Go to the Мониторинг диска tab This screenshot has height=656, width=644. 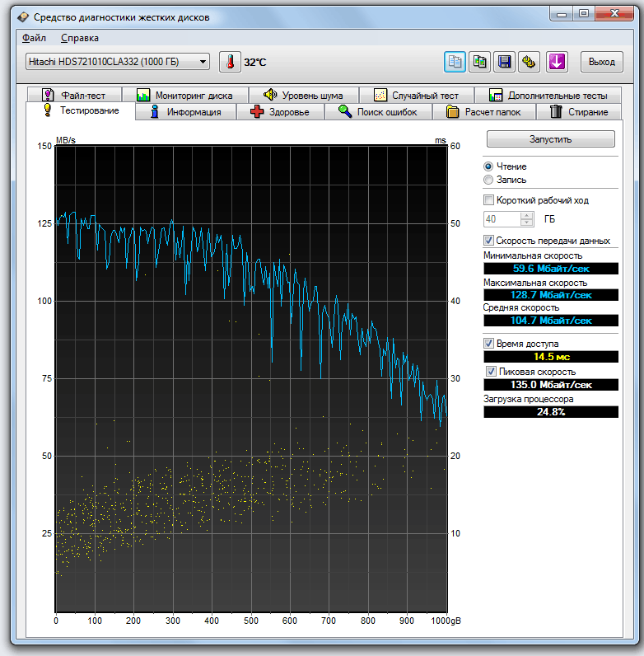pyautogui.click(x=184, y=96)
